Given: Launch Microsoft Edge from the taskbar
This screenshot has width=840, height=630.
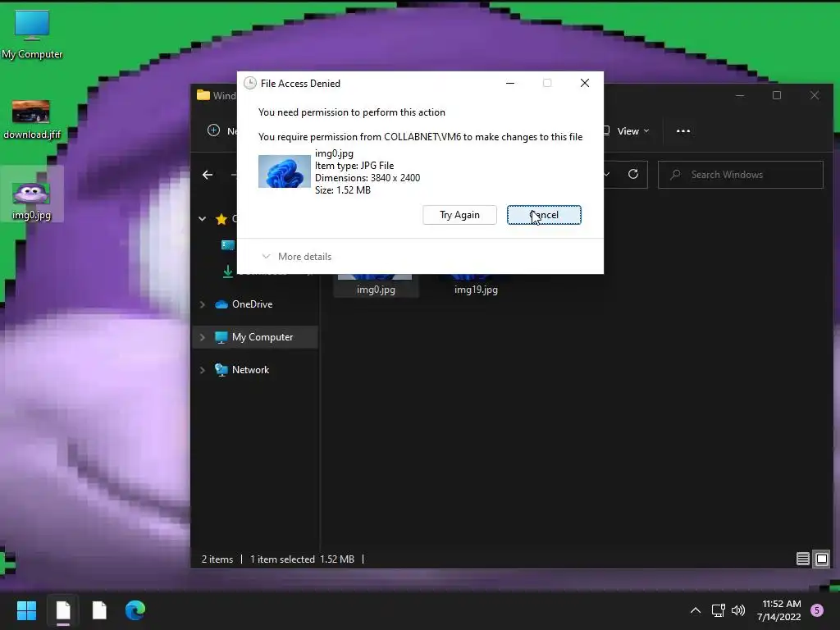Looking at the screenshot, I should tap(135, 610).
